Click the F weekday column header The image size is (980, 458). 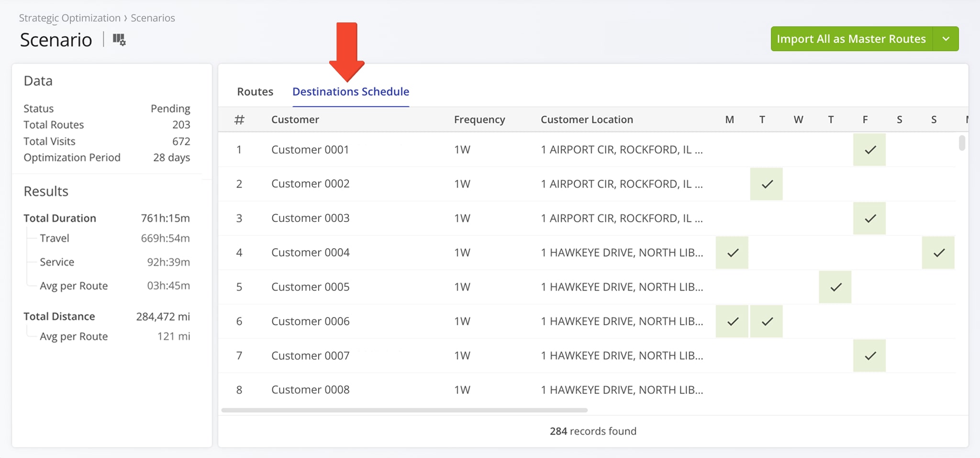pos(865,120)
